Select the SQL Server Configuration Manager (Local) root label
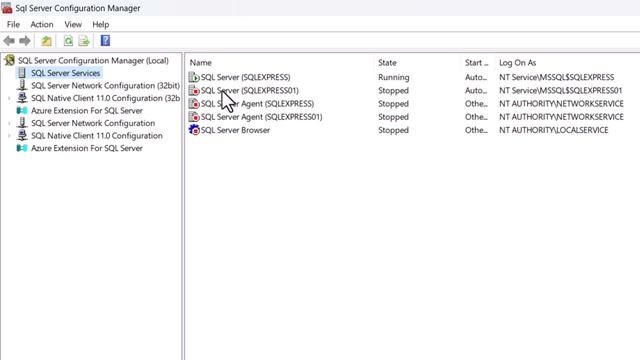The image size is (640, 360). 93,60
